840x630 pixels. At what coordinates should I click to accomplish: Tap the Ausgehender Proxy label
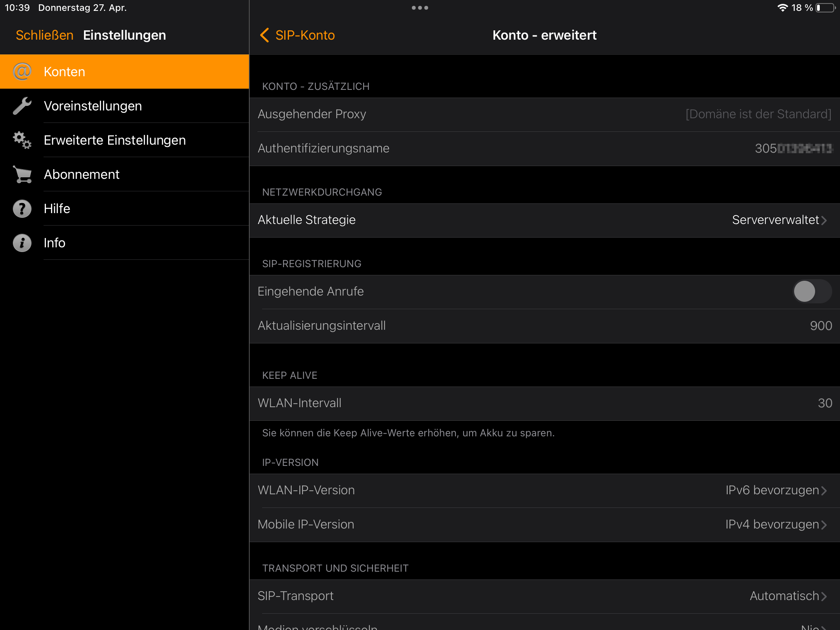[x=312, y=114]
